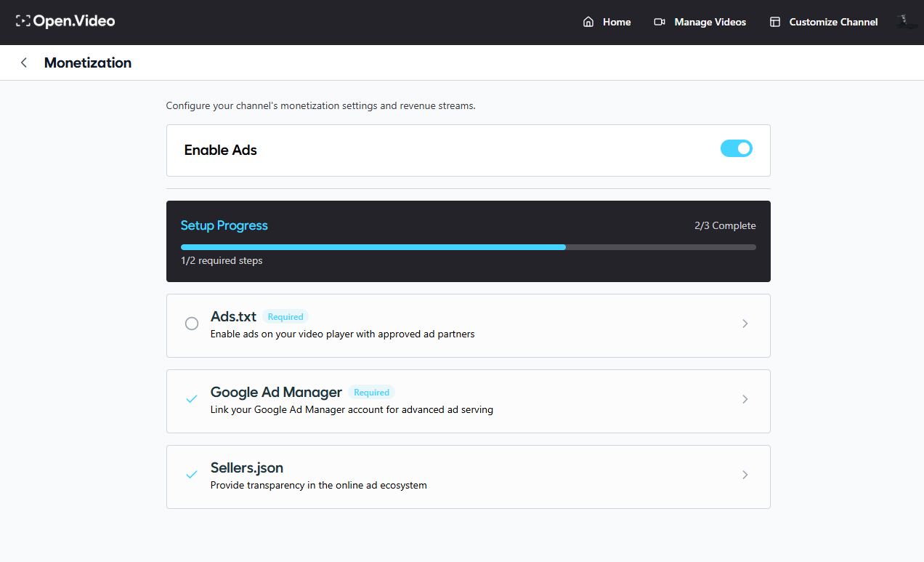Click the Google Ad Manager checkmark icon
The height and width of the screenshot is (562, 924).
coord(192,399)
